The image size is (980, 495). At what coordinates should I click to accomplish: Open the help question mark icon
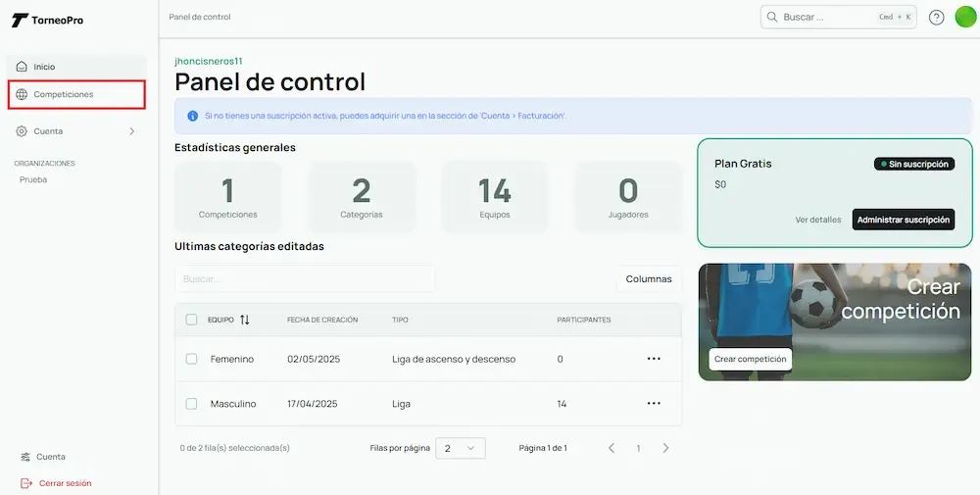936,18
